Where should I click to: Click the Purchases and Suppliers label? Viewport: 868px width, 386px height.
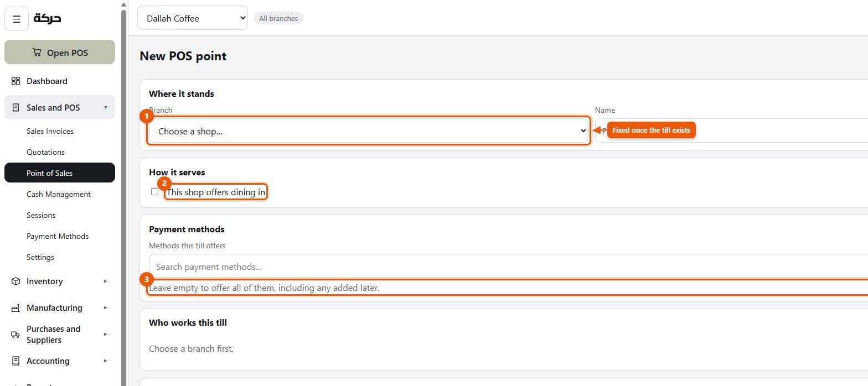pyautogui.click(x=53, y=334)
